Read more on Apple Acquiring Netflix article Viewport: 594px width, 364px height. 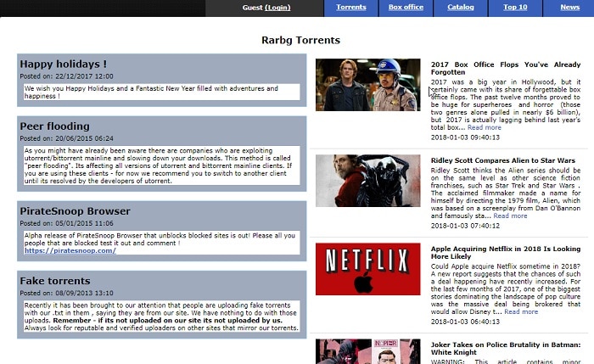(x=521, y=311)
